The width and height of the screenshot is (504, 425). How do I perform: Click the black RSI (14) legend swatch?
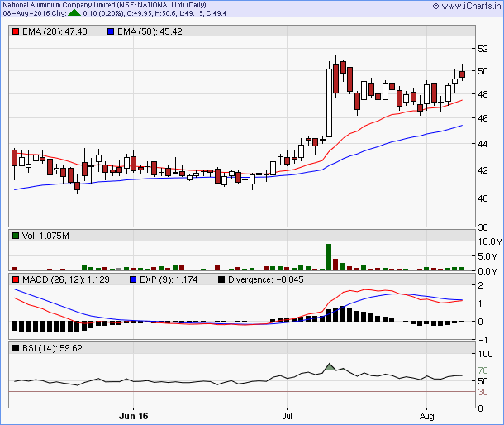click(16, 348)
